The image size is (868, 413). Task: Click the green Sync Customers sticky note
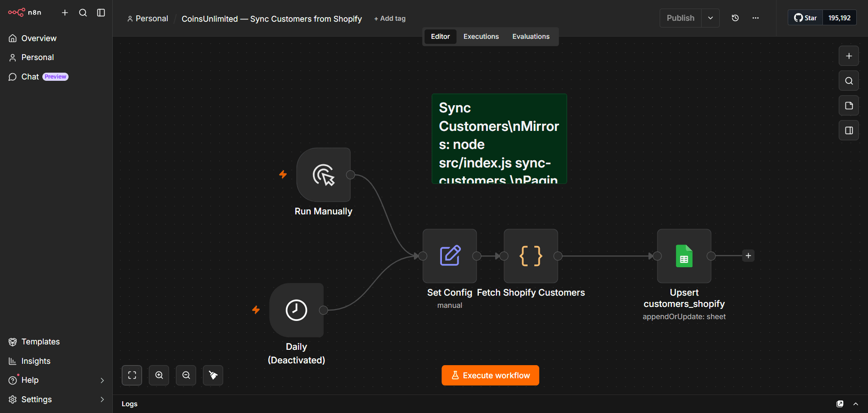[x=499, y=139]
